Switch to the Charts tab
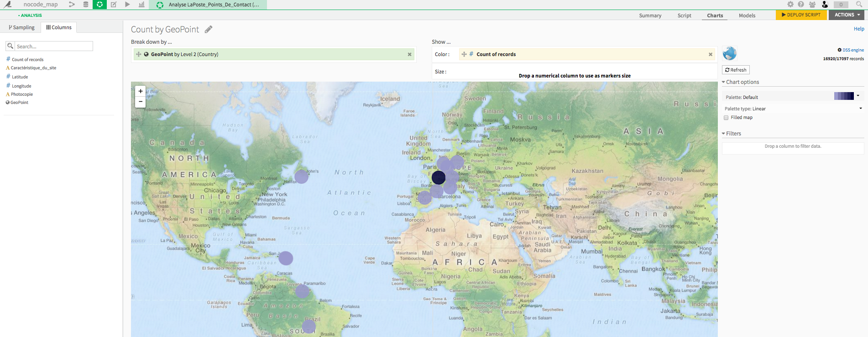 click(x=715, y=16)
